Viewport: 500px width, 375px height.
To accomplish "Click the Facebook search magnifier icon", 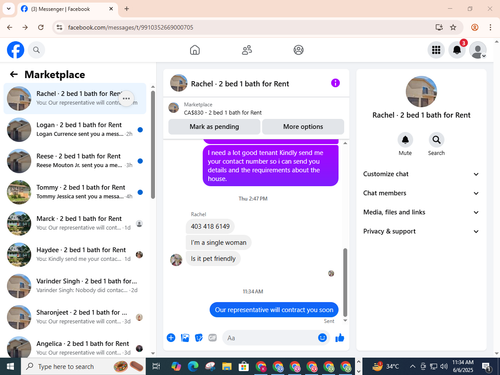I will (36, 50).
